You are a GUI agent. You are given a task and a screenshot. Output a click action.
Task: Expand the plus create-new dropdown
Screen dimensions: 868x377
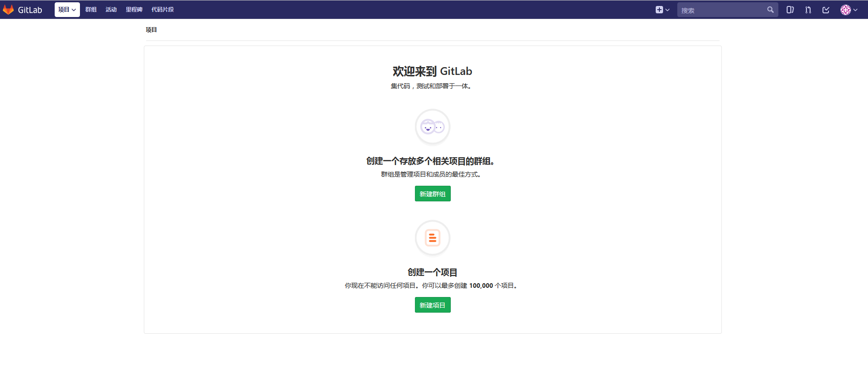(662, 10)
